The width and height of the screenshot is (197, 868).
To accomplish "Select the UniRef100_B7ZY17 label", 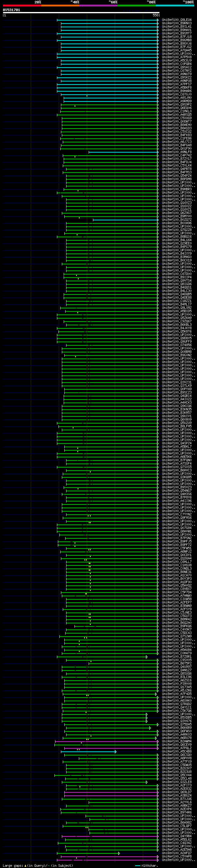I will (x=177, y=159).
